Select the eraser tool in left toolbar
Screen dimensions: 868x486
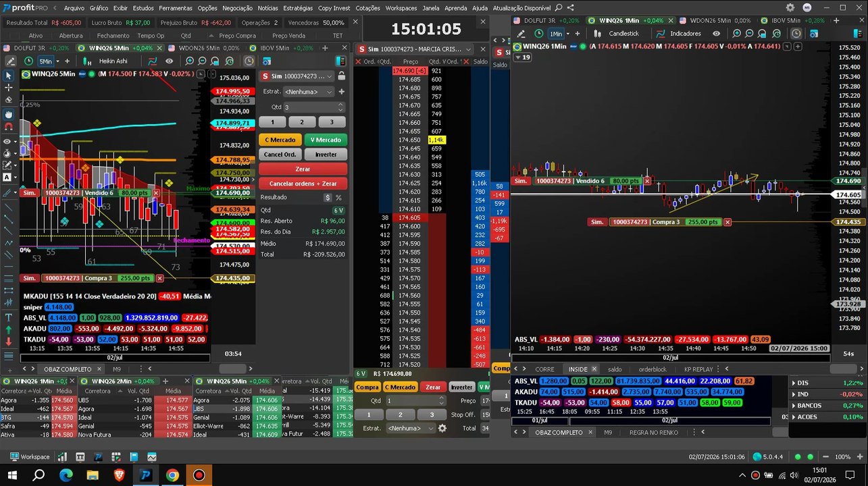tap(9, 100)
